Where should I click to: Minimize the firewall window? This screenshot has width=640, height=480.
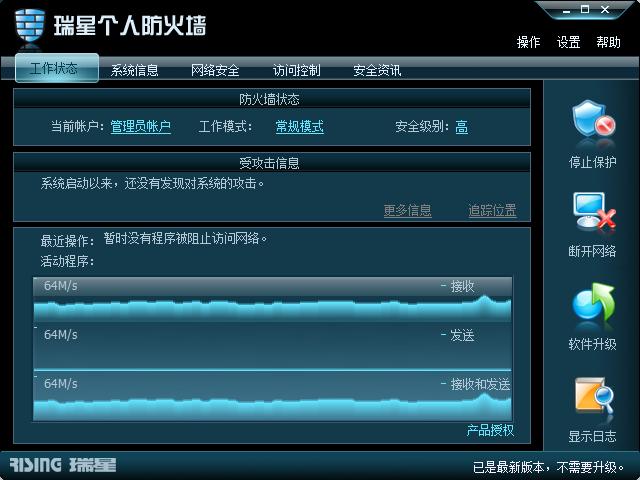pyautogui.click(x=566, y=10)
